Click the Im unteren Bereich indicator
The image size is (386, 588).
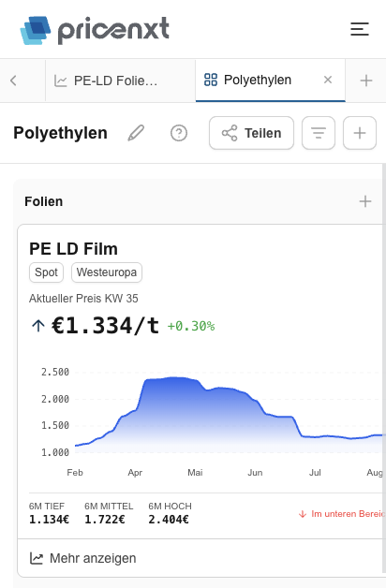[342, 514]
